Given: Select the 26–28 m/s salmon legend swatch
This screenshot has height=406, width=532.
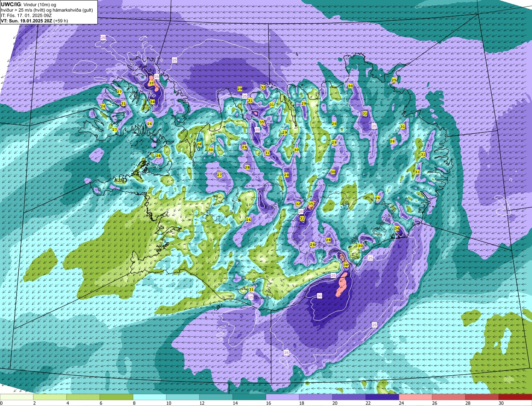Looking at the screenshot, I should (449, 397).
